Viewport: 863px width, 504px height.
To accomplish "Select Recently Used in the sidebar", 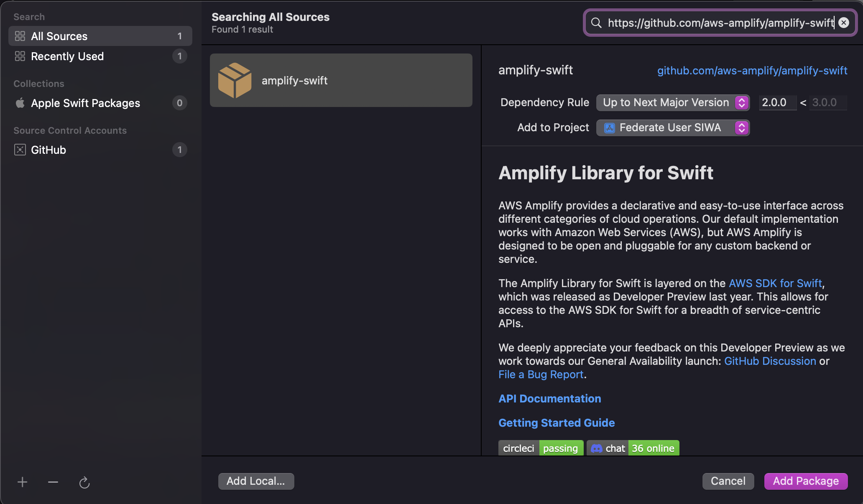I will pyautogui.click(x=67, y=56).
